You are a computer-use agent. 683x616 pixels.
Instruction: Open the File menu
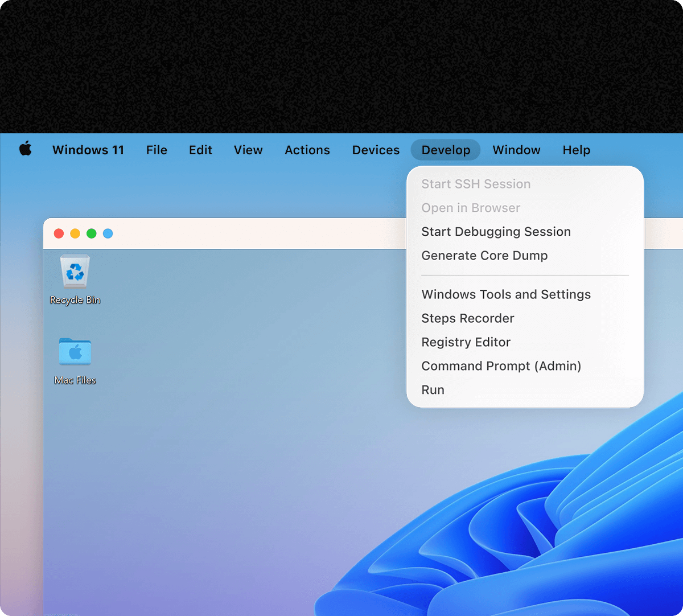click(x=157, y=150)
